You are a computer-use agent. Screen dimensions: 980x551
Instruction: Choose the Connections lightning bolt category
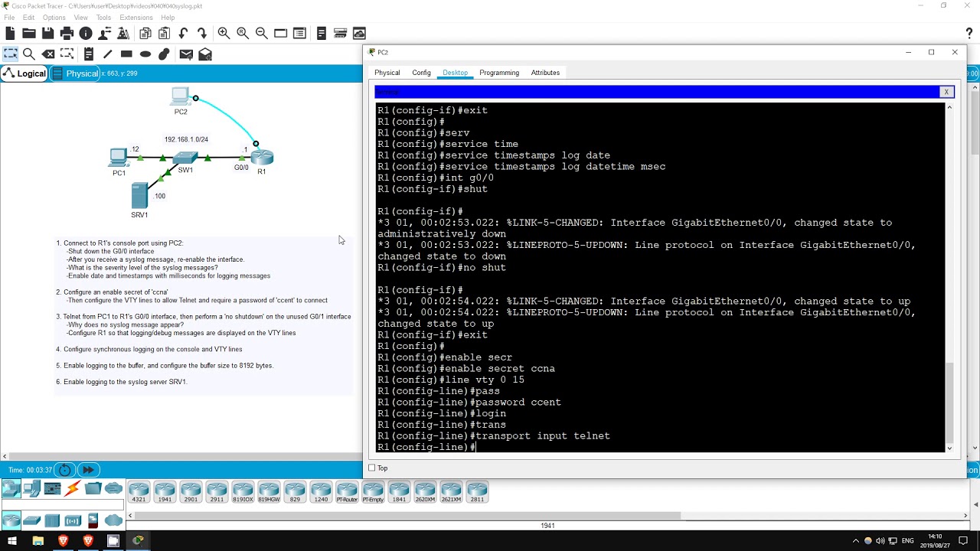(73, 488)
